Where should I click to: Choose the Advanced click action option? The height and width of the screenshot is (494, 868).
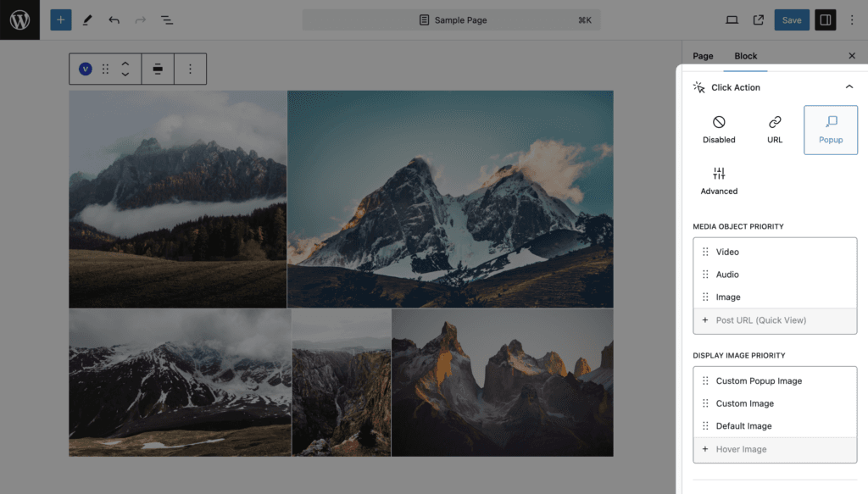[x=719, y=181]
